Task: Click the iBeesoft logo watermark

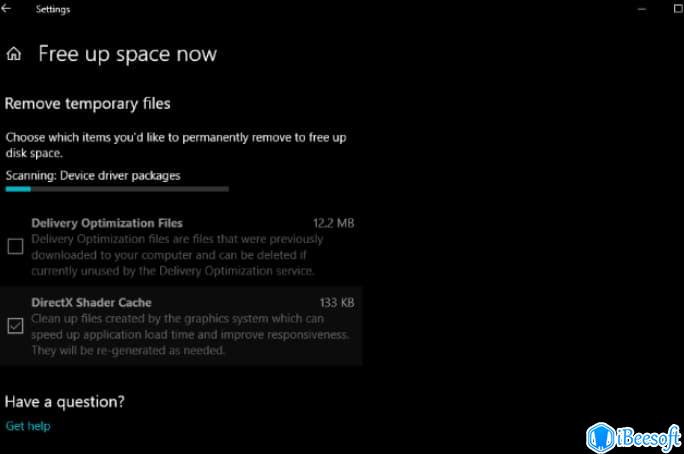Action: (633, 437)
